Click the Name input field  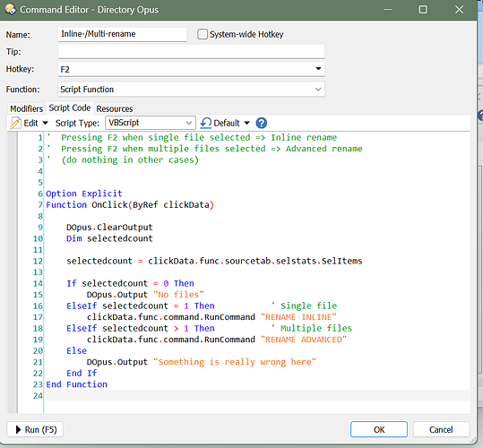coord(122,34)
